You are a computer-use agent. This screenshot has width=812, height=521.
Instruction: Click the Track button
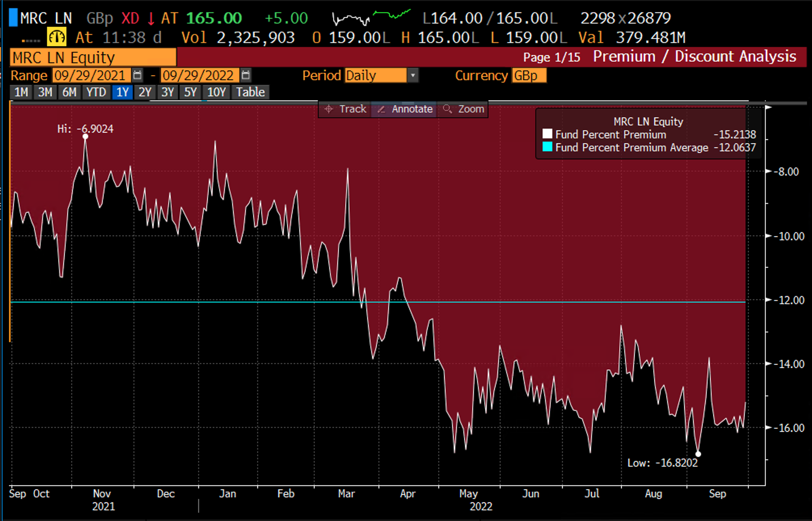tap(345, 109)
